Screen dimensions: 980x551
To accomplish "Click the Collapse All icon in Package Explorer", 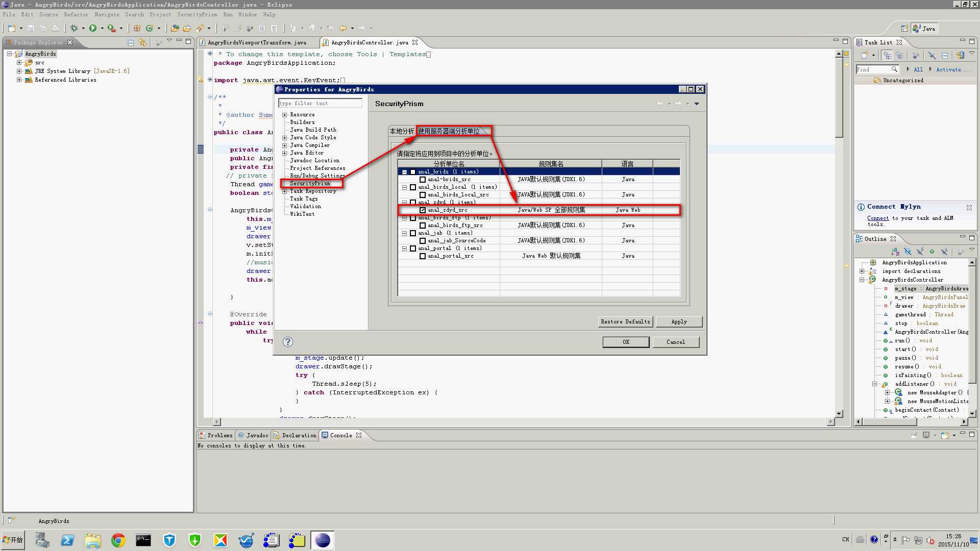I will pos(131,42).
